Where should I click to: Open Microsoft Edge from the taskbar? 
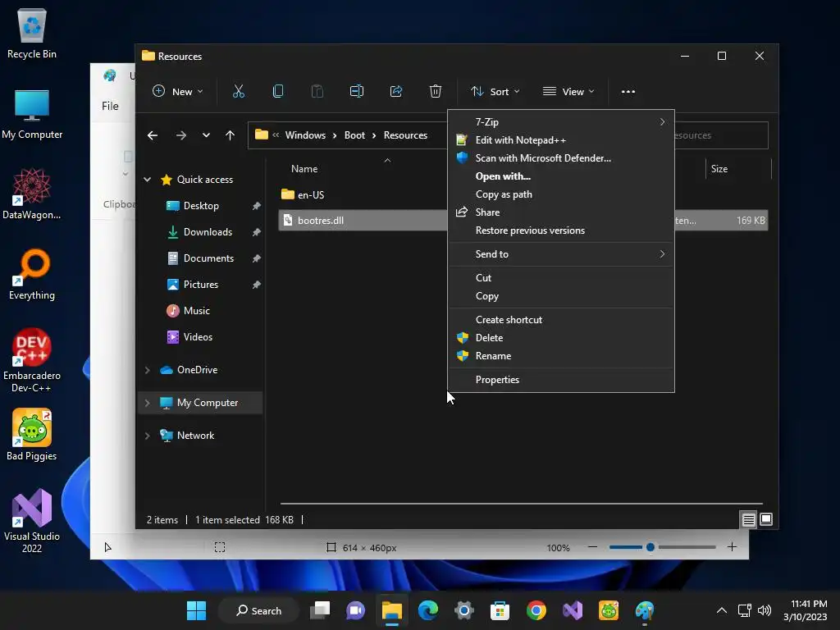tap(428, 610)
